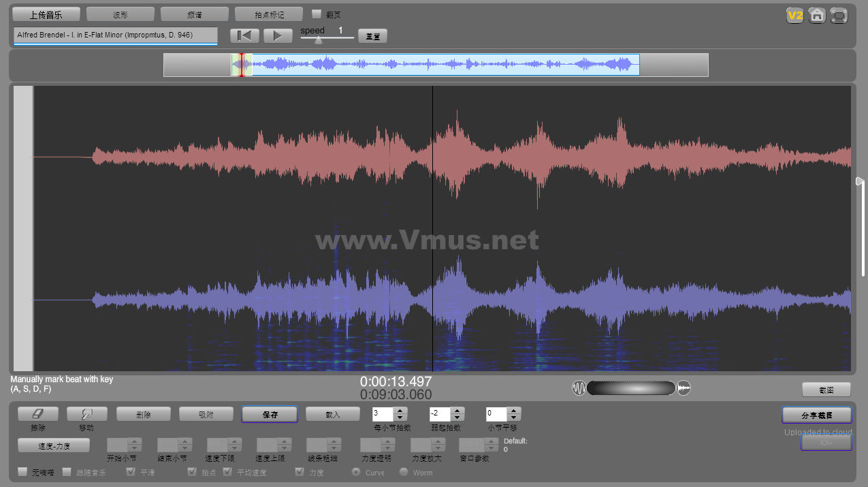Click the 速度-力度 button
This screenshot has height=487, width=868.
(54, 445)
